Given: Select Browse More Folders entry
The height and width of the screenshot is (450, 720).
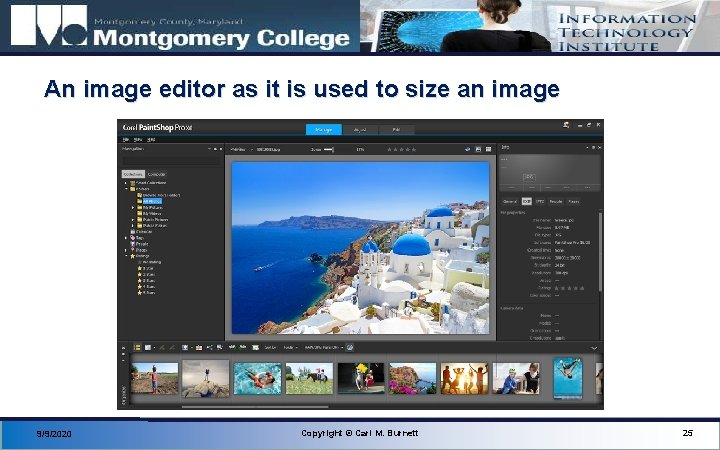Looking at the screenshot, I should coord(161,195).
